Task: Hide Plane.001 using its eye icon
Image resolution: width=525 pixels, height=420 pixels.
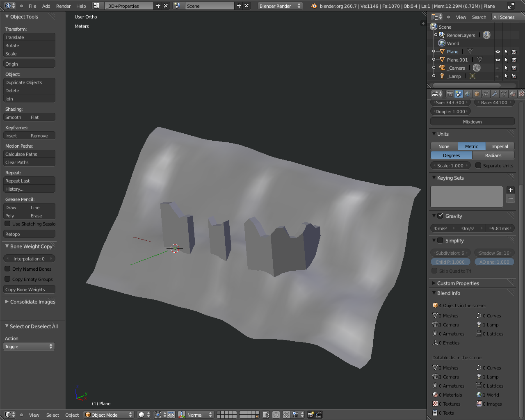Action: [498, 60]
